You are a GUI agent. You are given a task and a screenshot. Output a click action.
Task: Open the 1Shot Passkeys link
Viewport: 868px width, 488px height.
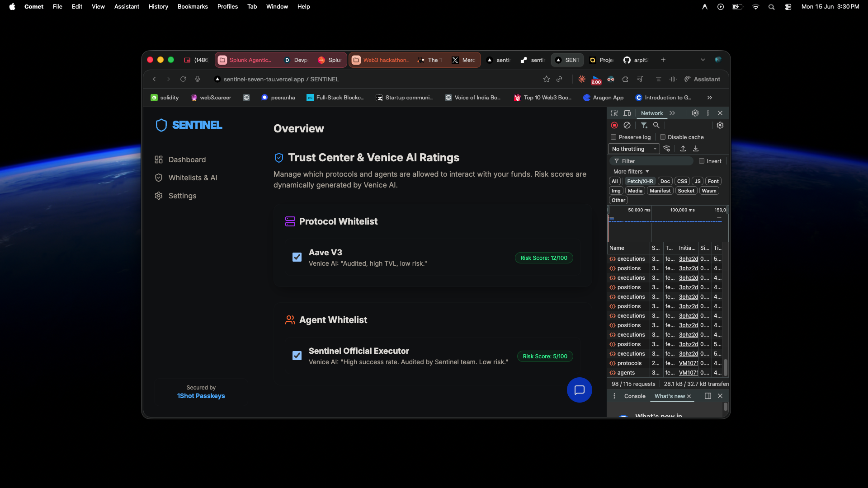[201, 396]
